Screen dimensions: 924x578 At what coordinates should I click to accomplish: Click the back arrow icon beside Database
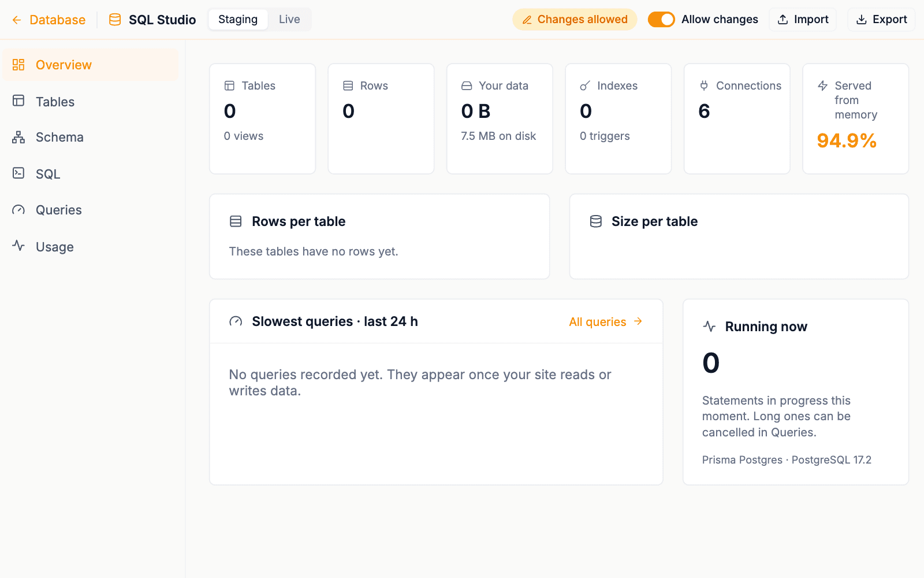point(17,20)
